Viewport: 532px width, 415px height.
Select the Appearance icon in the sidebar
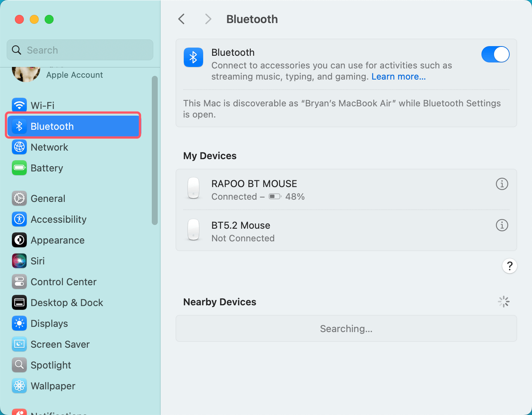coord(19,240)
